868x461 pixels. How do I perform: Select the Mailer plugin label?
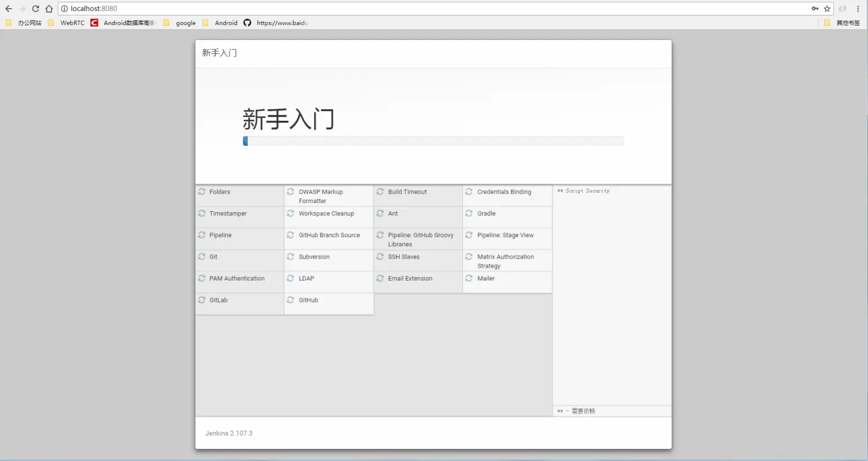point(486,279)
